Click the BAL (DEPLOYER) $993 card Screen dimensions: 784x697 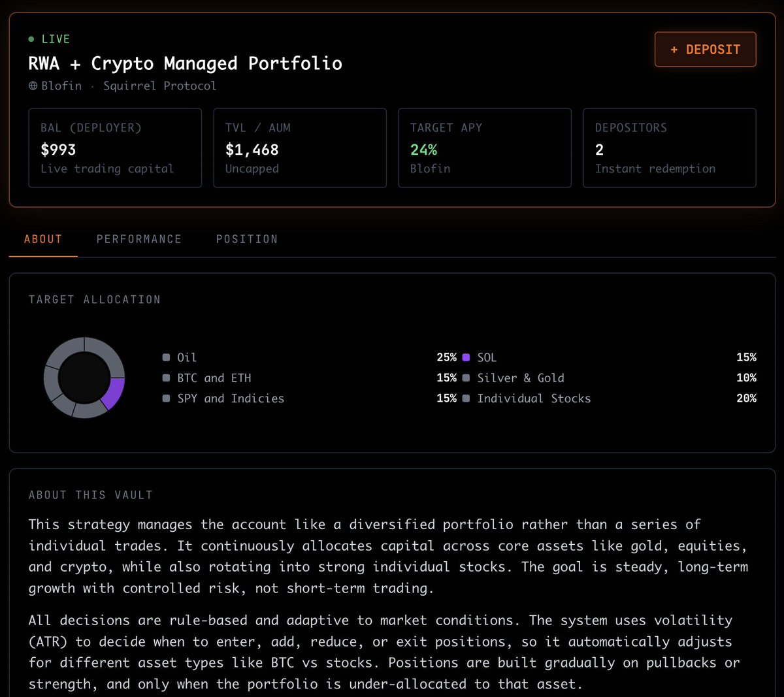pyautogui.click(x=115, y=148)
